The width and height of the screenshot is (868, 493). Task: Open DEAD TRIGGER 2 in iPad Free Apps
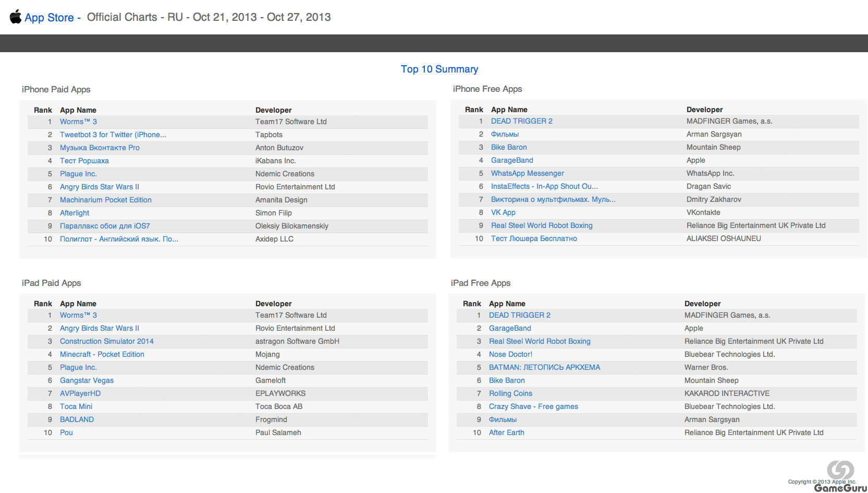tap(520, 315)
